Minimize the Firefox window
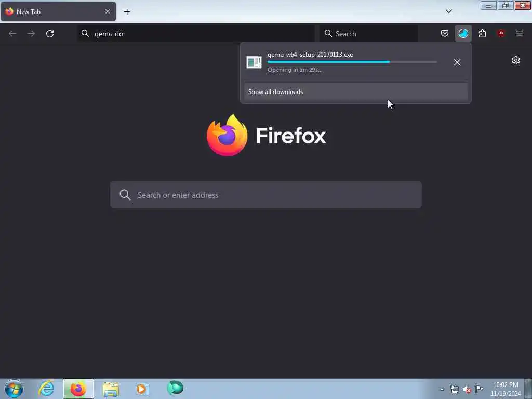This screenshot has height=399, width=532. 488,5
